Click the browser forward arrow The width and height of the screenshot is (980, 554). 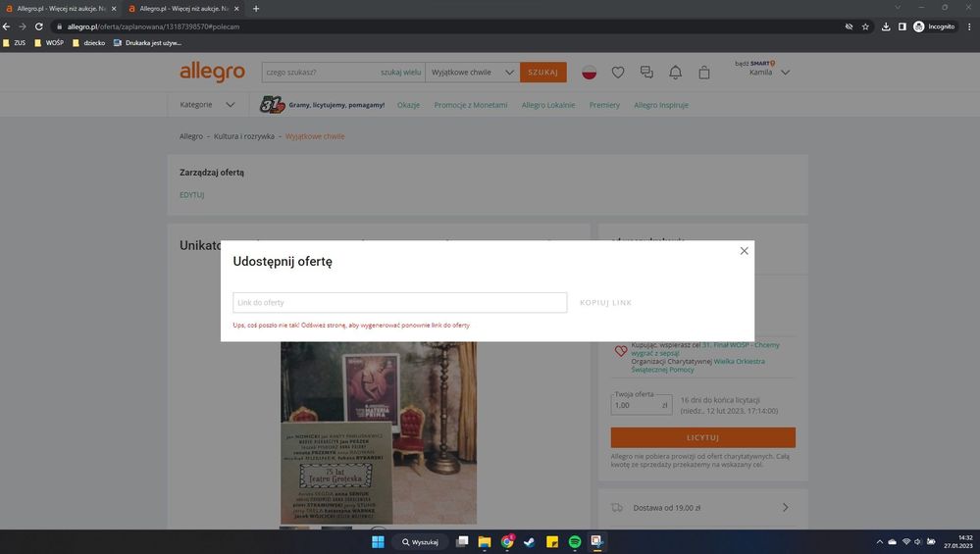[23, 26]
